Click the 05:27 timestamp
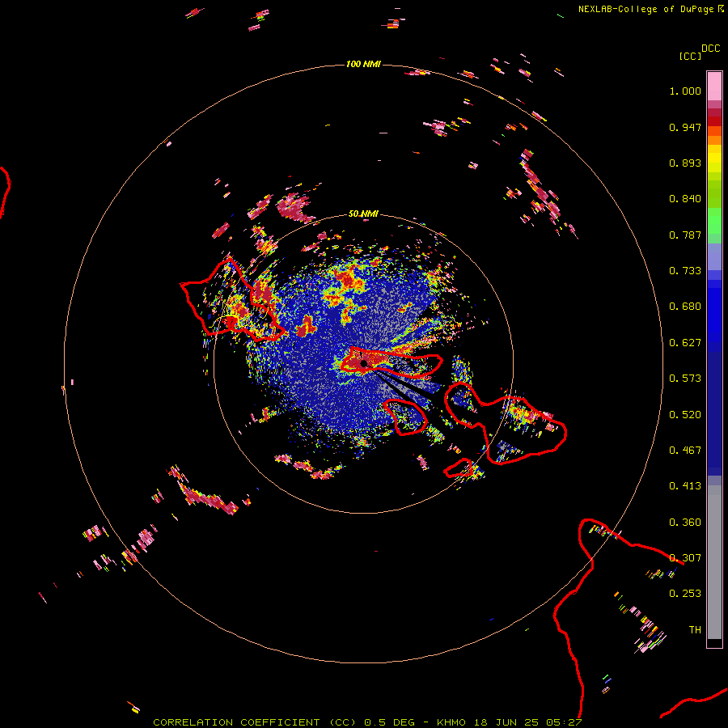728x728 pixels. [x=564, y=722]
